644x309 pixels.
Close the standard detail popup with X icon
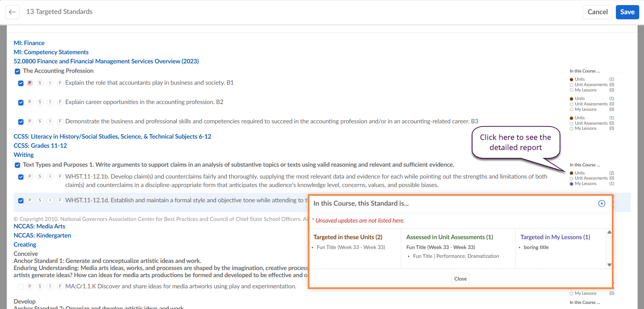tap(602, 203)
